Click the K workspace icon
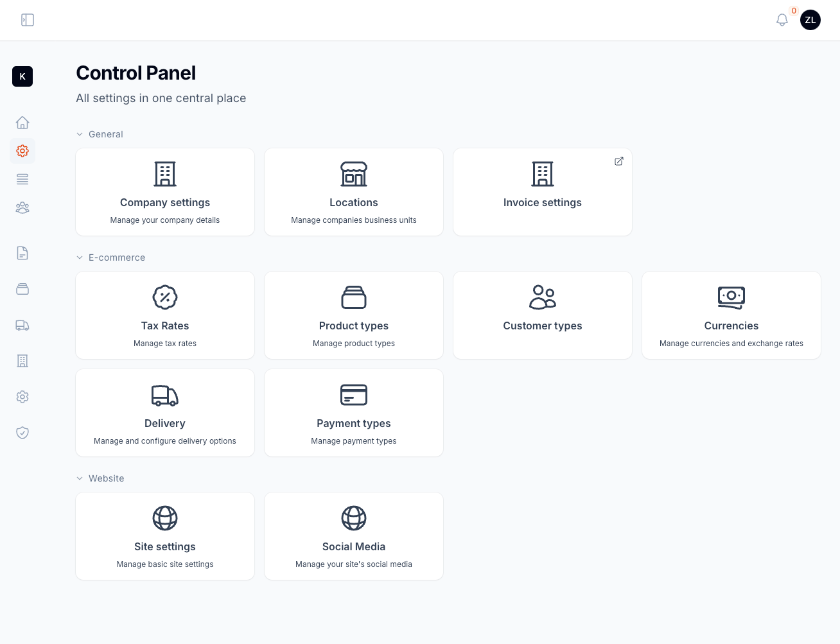 (x=22, y=76)
